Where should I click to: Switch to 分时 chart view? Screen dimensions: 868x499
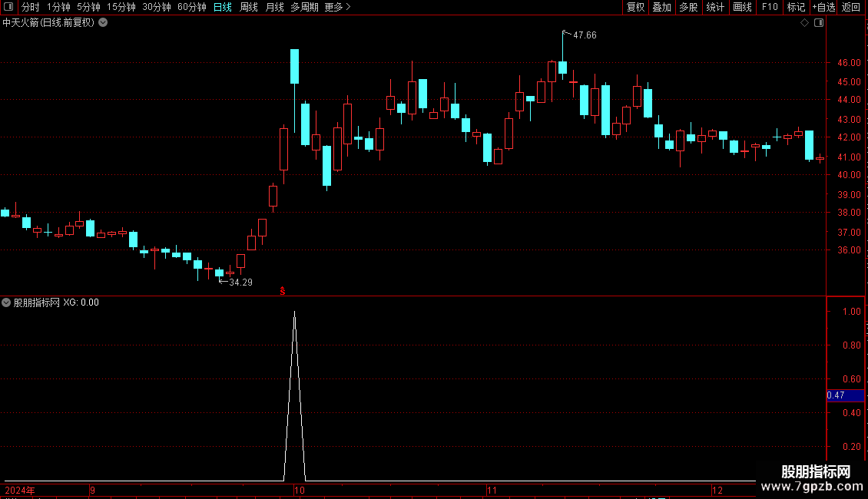tap(31, 7)
